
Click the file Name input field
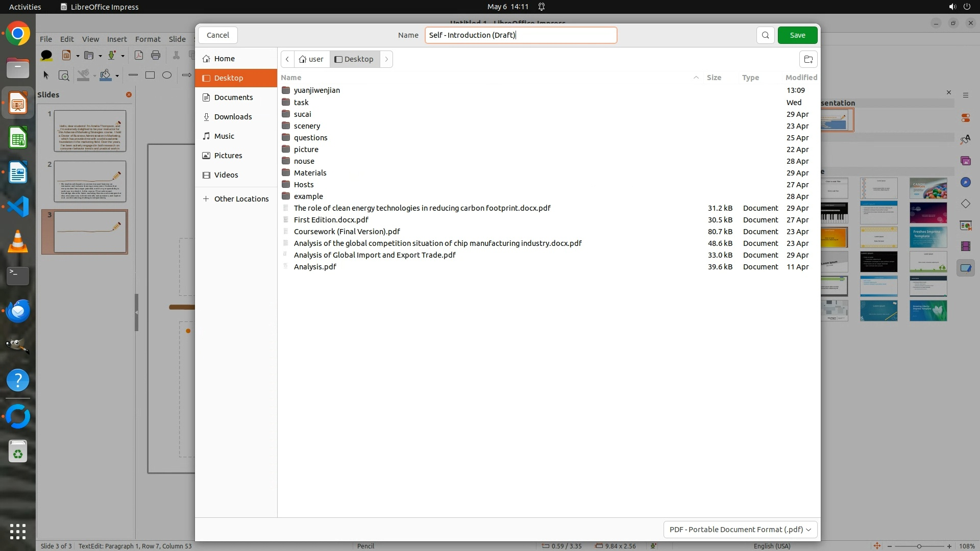pyautogui.click(x=521, y=35)
